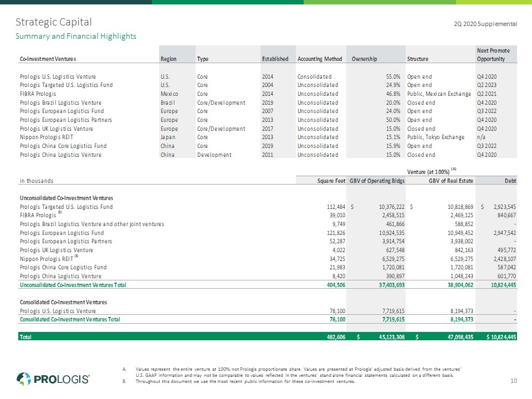Click debt value '587,042'
Viewport: 532px width, 399px height.
(506, 268)
